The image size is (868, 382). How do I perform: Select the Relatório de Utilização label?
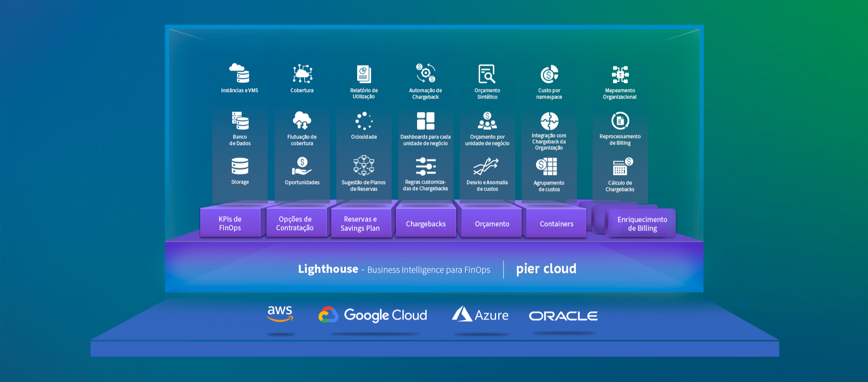click(364, 93)
